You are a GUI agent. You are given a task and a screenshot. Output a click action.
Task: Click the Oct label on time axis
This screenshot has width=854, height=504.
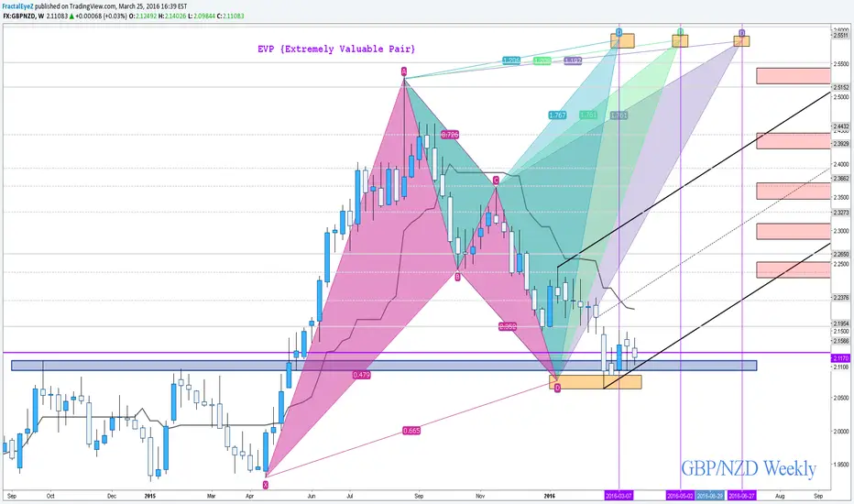click(50, 496)
